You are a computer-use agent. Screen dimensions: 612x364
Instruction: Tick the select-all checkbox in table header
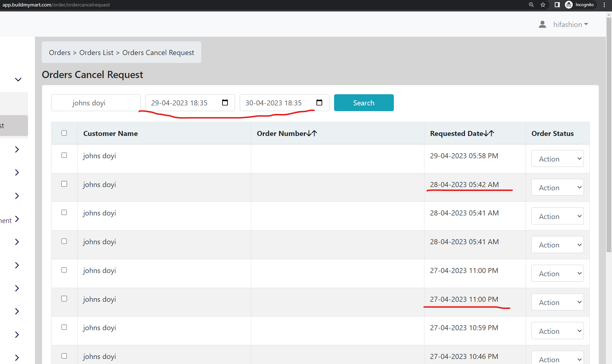click(x=64, y=133)
